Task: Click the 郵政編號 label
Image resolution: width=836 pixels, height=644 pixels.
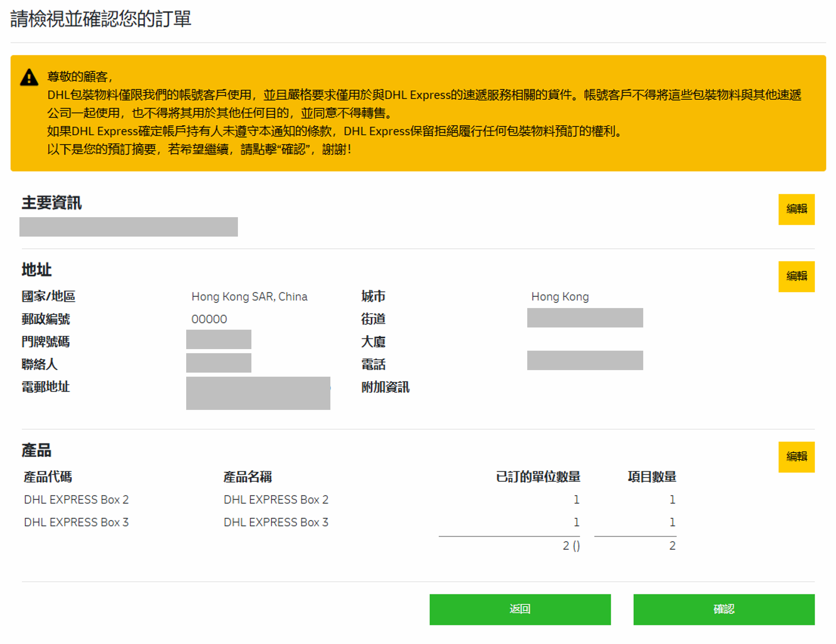Action: [45, 319]
